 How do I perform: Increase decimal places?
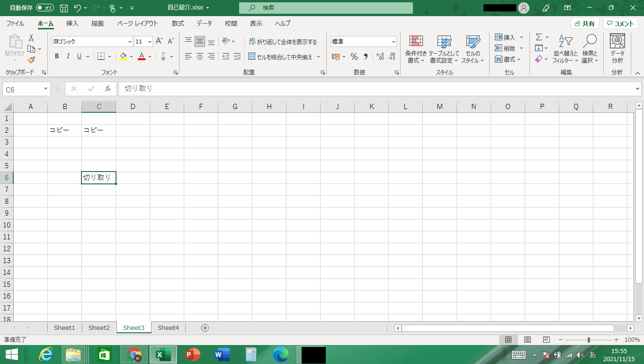click(380, 56)
